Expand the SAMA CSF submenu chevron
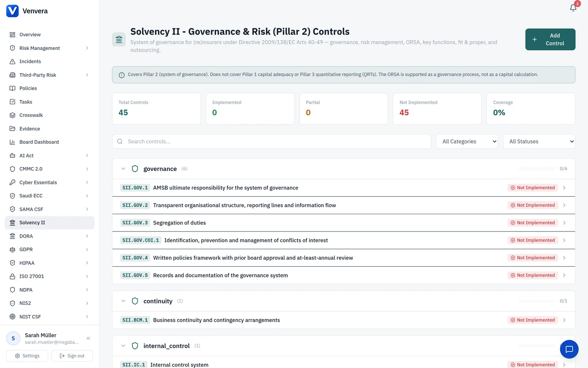The height and width of the screenshot is (368, 588). [87, 209]
